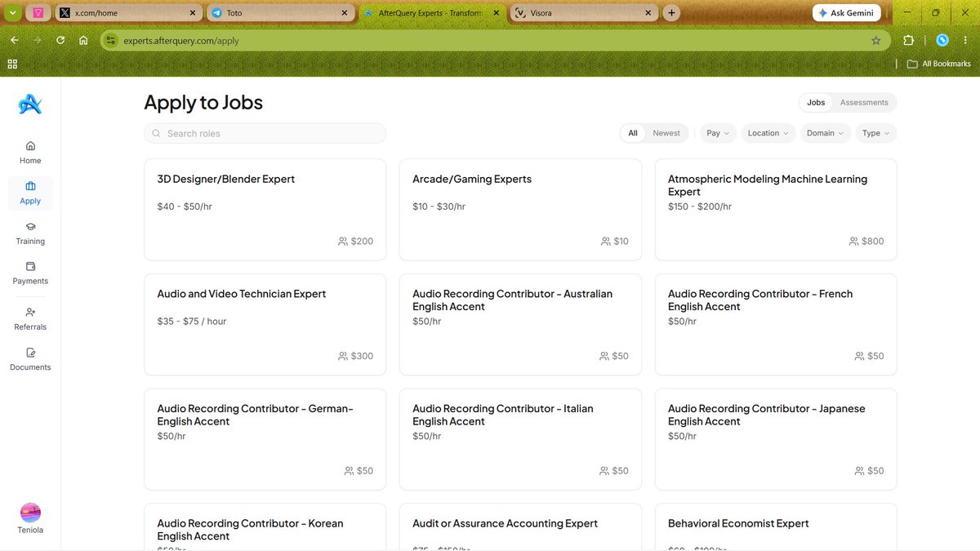980x551 pixels.
Task: Open Korean English Accent contributor card
Action: [265, 527]
